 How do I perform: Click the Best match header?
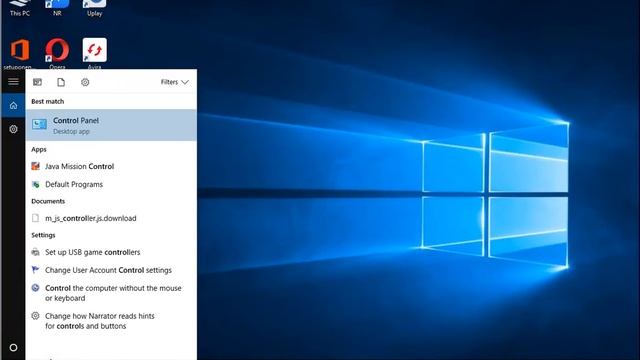click(47, 101)
